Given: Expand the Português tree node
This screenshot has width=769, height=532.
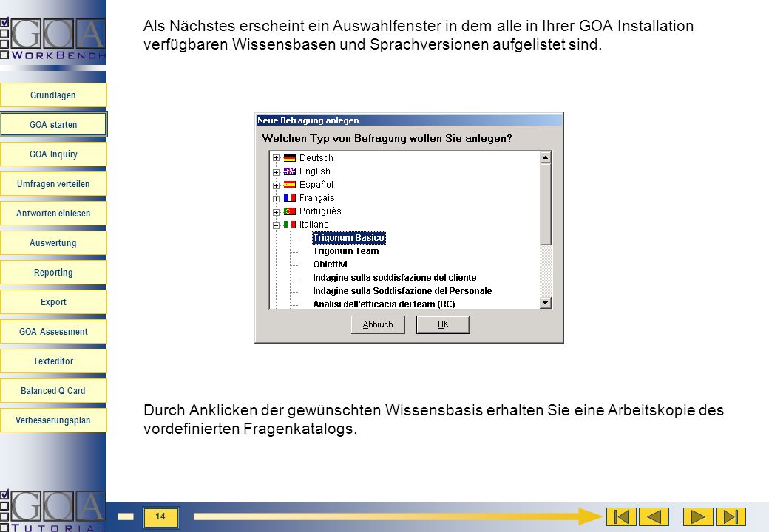Looking at the screenshot, I should pyautogui.click(x=276, y=211).
